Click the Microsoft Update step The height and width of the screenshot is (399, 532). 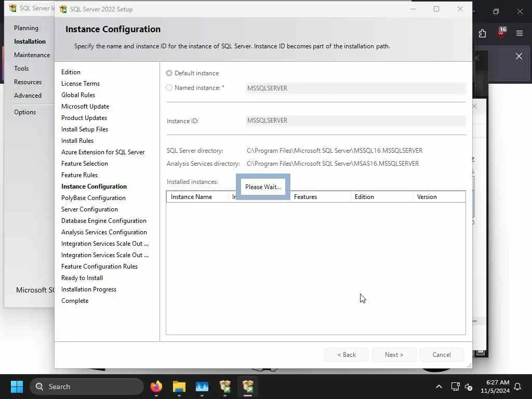(85, 107)
